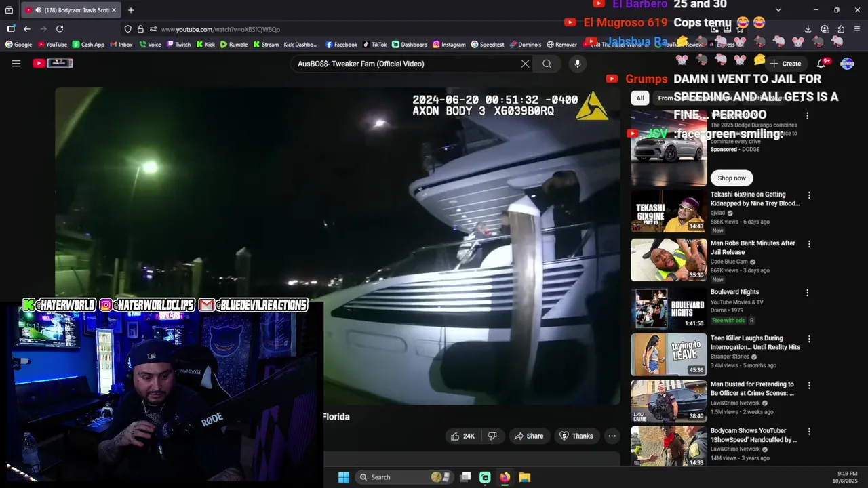Open options for Man Busted Pretending video
This screenshot has height=488, width=868.
coord(808,385)
